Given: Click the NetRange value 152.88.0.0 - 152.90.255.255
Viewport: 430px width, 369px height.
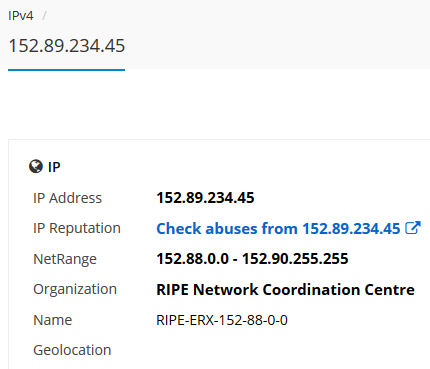Looking at the screenshot, I should point(252,259).
